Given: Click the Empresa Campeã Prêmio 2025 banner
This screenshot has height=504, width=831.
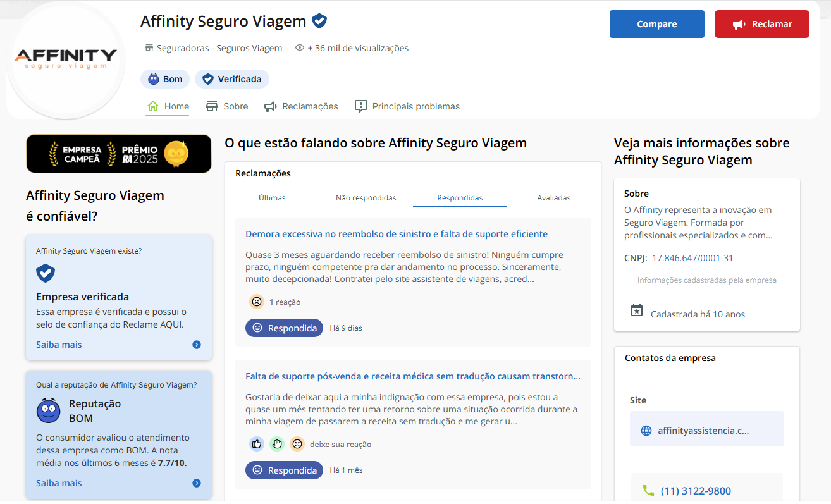Looking at the screenshot, I should click(x=119, y=153).
